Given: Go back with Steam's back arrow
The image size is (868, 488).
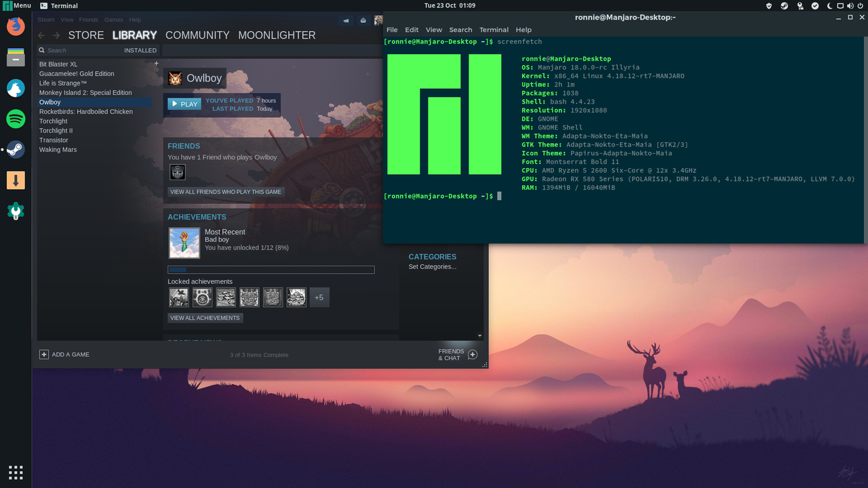Looking at the screenshot, I should (42, 35).
